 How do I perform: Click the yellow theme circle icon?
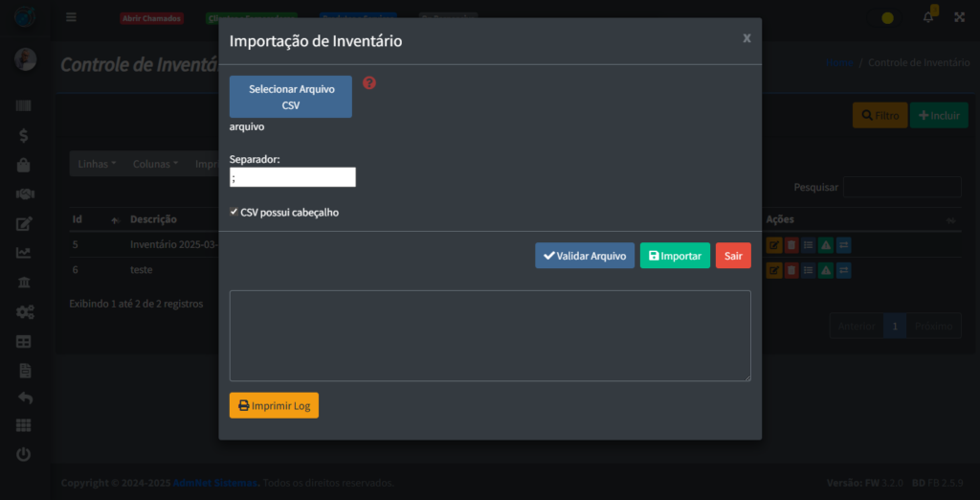(x=888, y=17)
